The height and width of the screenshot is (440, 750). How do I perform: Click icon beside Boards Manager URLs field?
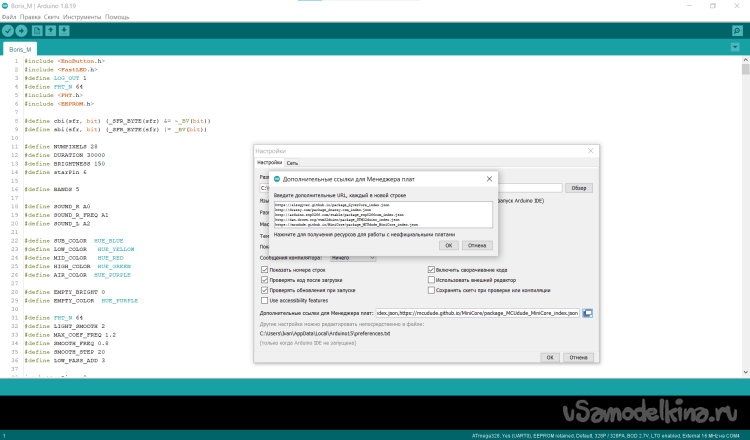[x=588, y=313]
